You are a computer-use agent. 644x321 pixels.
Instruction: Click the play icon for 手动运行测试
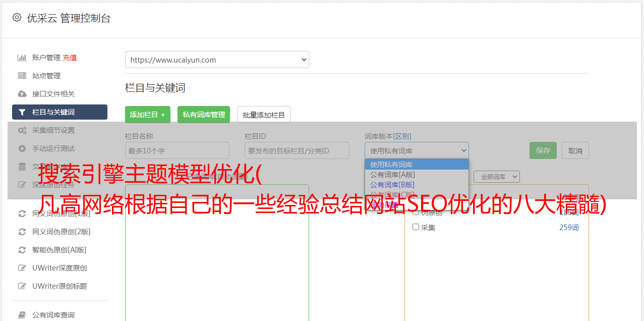(x=22, y=148)
